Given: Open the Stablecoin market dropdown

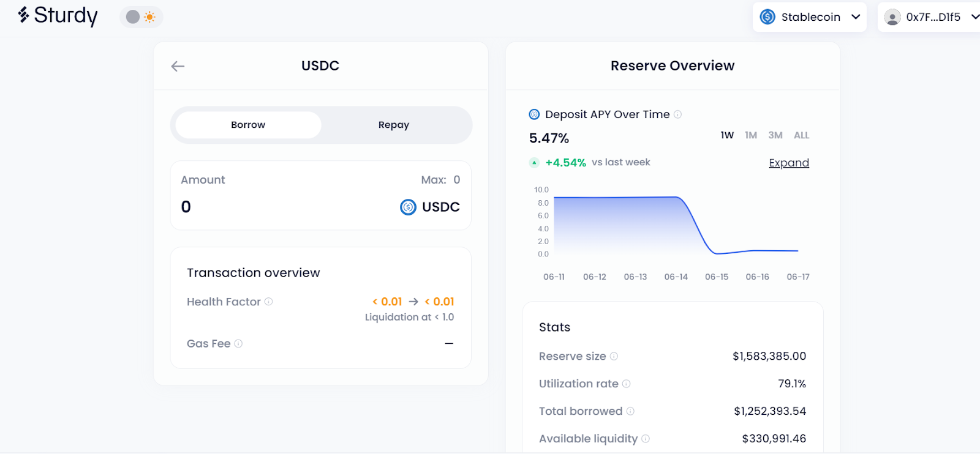Looking at the screenshot, I should [810, 17].
